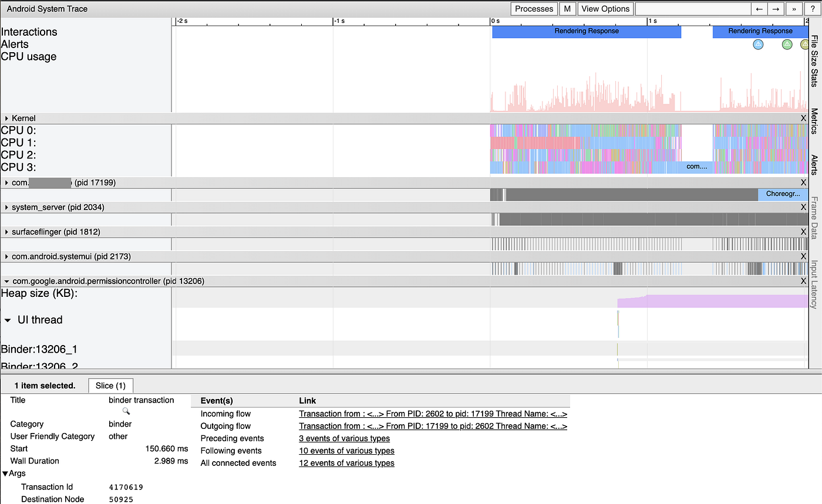Click the blue alert triangle above the timeline

click(x=757, y=44)
